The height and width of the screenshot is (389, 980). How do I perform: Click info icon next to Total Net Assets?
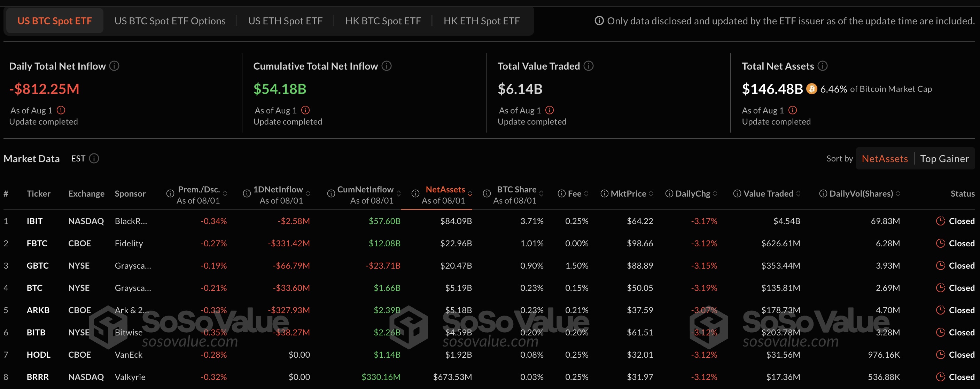823,66
